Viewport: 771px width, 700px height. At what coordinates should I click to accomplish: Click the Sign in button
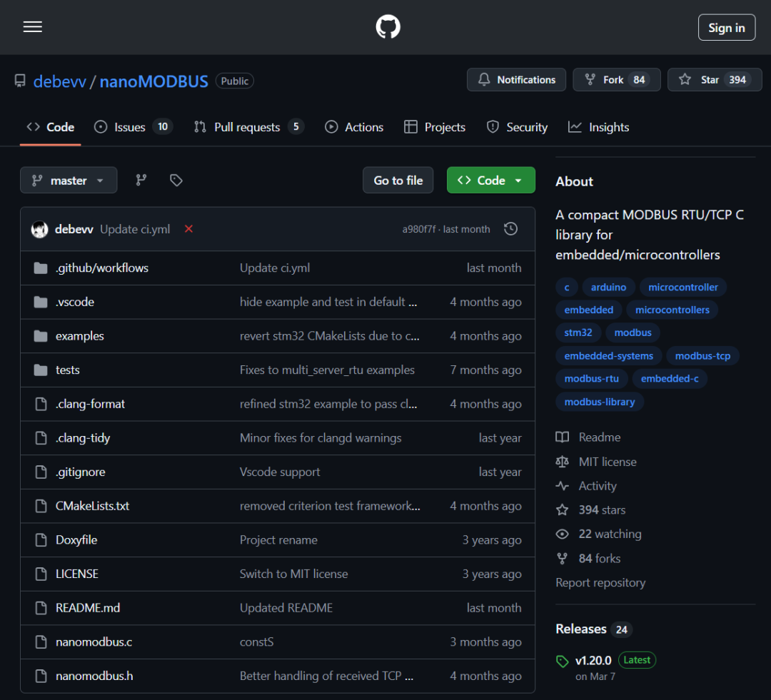[726, 28]
